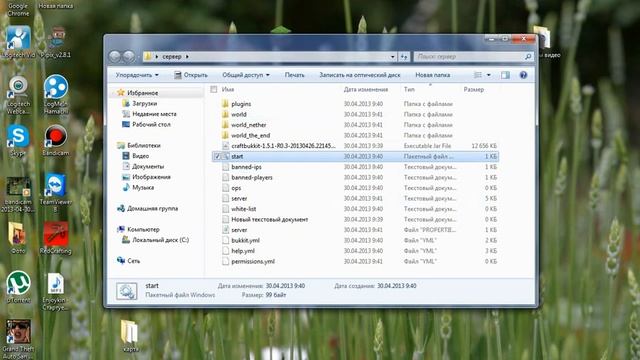Open the Музыка library
This screenshot has width=640, height=360.
coord(142,187)
